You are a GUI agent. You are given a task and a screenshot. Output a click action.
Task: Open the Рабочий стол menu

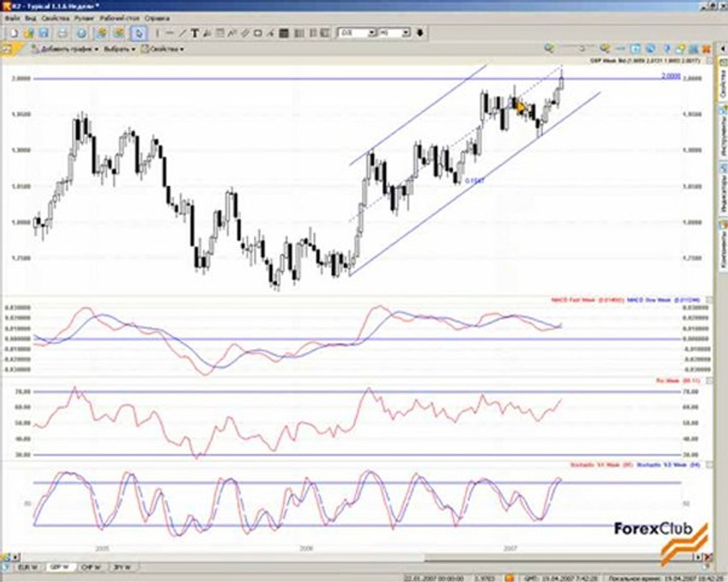(x=120, y=19)
